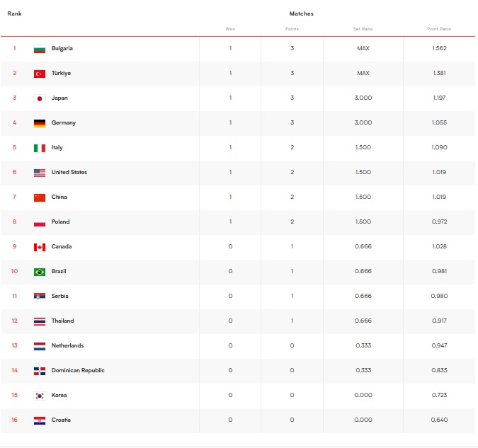Select the Rank column header
This screenshot has height=448, width=478.
pyautogui.click(x=14, y=13)
